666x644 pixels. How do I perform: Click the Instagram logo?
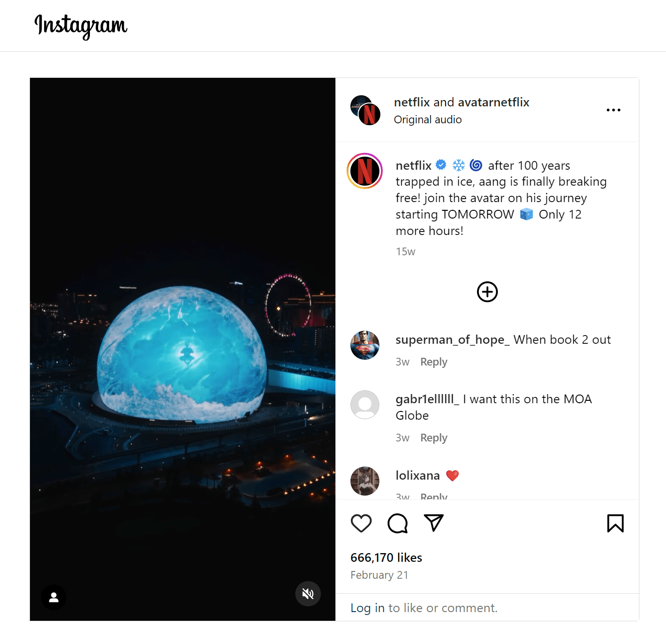[81, 26]
